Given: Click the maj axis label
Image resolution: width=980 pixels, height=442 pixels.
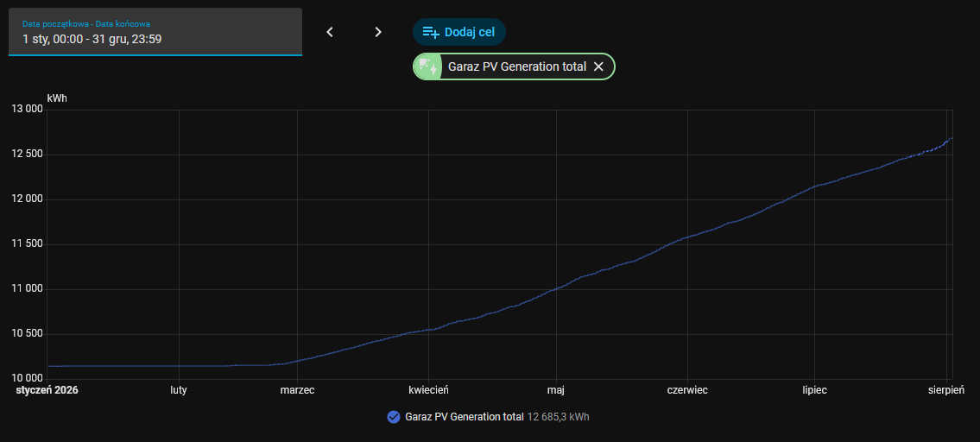Looking at the screenshot, I should (556, 390).
